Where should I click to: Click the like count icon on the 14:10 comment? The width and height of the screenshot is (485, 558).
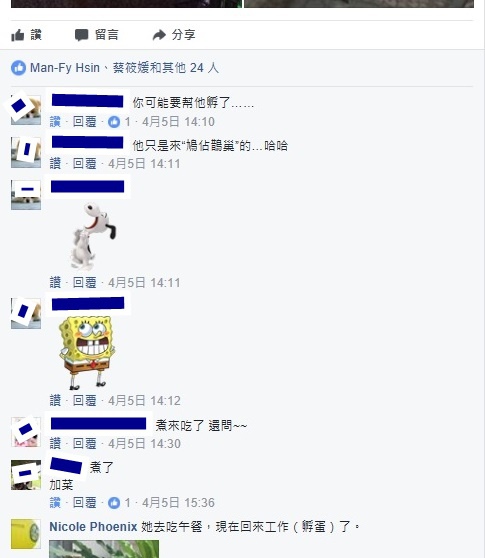click(x=114, y=122)
